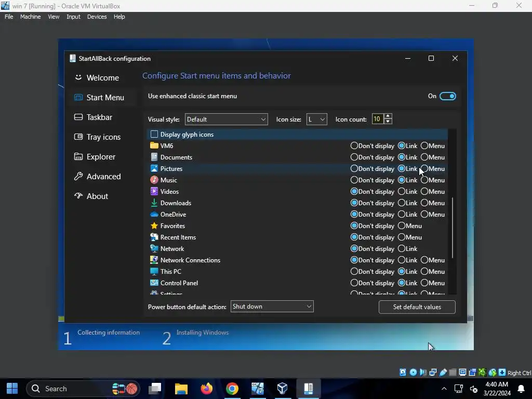Click the Control Panel icon

[x=154, y=283]
